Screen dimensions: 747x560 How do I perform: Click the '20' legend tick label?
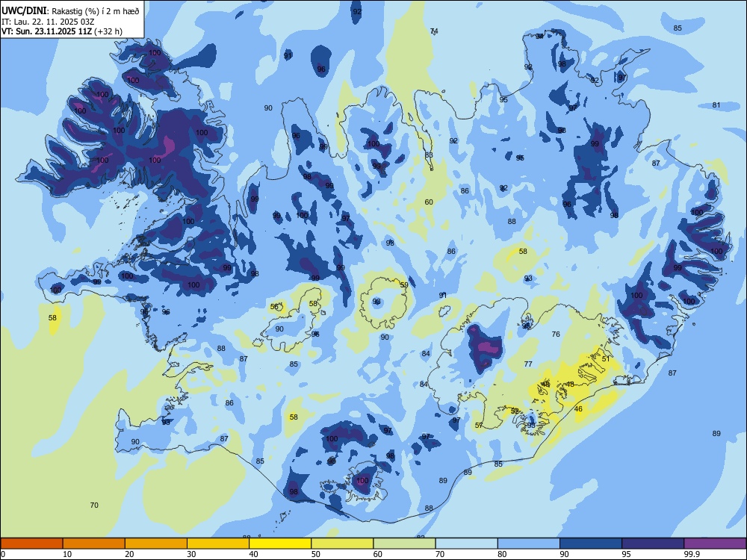(x=129, y=554)
